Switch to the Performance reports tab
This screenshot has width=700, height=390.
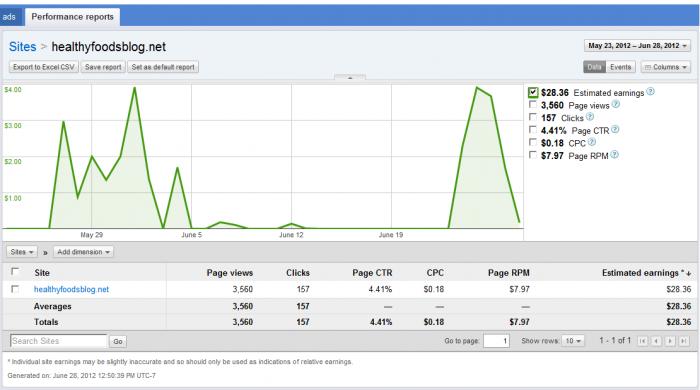click(72, 17)
